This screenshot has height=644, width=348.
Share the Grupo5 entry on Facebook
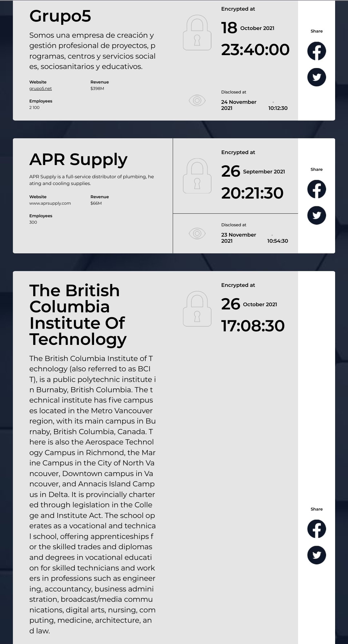pyautogui.click(x=316, y=51)
